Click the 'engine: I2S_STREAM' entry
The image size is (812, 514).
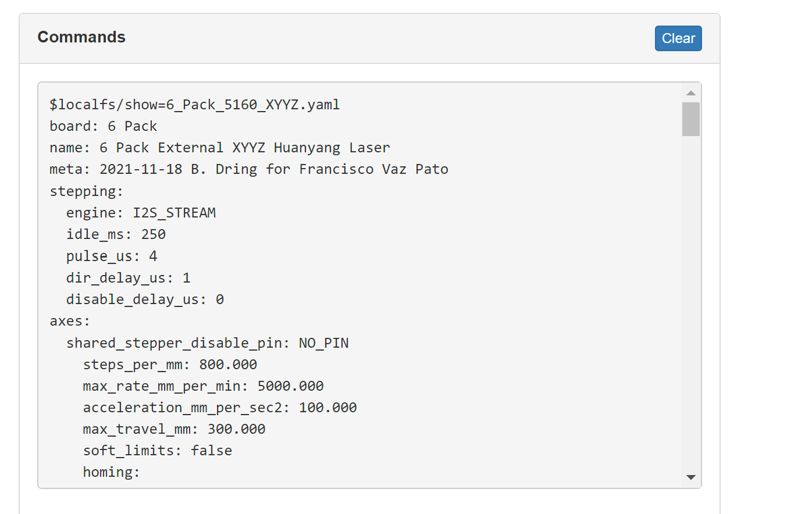pyautogui.click(x=141, y=212)
